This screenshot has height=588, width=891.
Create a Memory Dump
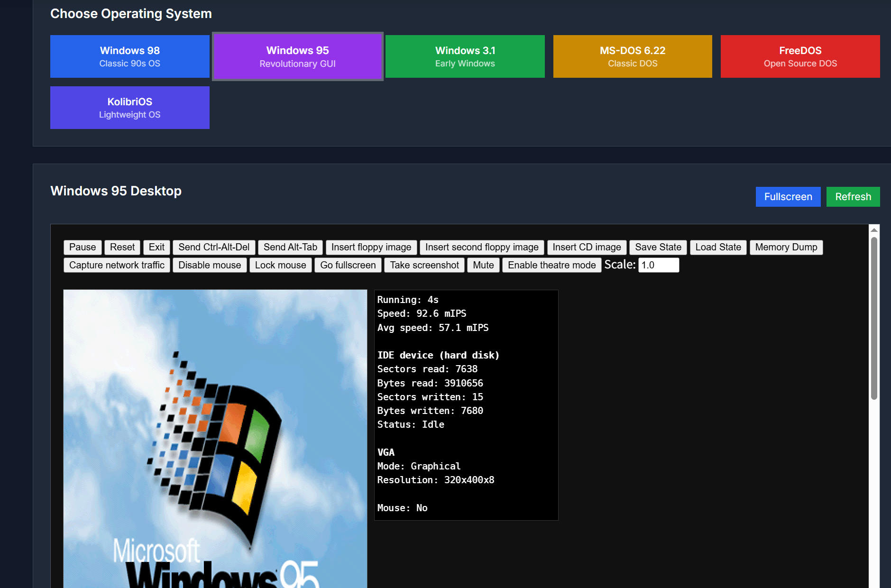pyautogui.click(x=786, y=247)
